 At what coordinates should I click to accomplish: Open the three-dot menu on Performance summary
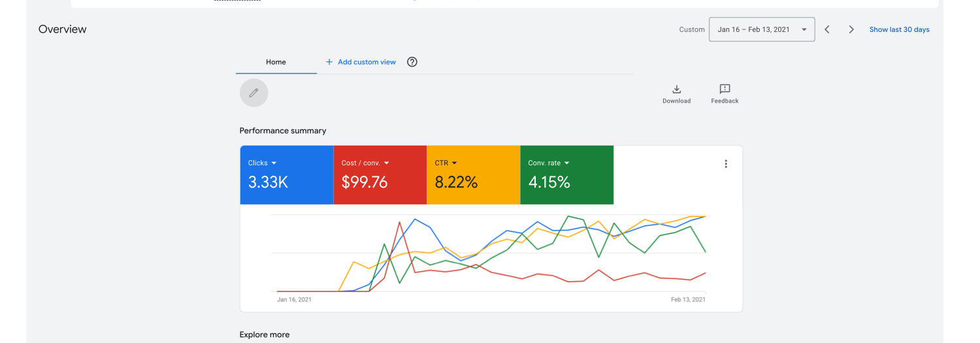[x=726, y=164]
